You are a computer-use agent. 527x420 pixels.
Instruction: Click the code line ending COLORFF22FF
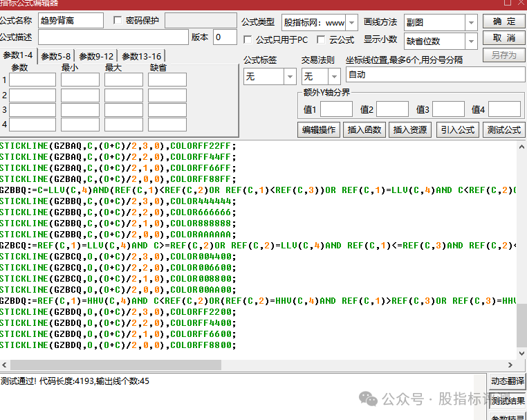click(x=118, y=146)
